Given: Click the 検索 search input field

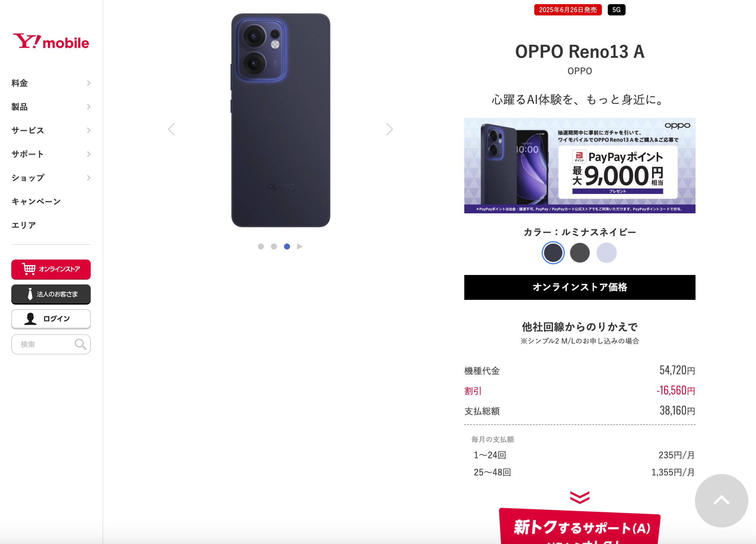Looking at the screenshot, I should click(x=51, y=344).
